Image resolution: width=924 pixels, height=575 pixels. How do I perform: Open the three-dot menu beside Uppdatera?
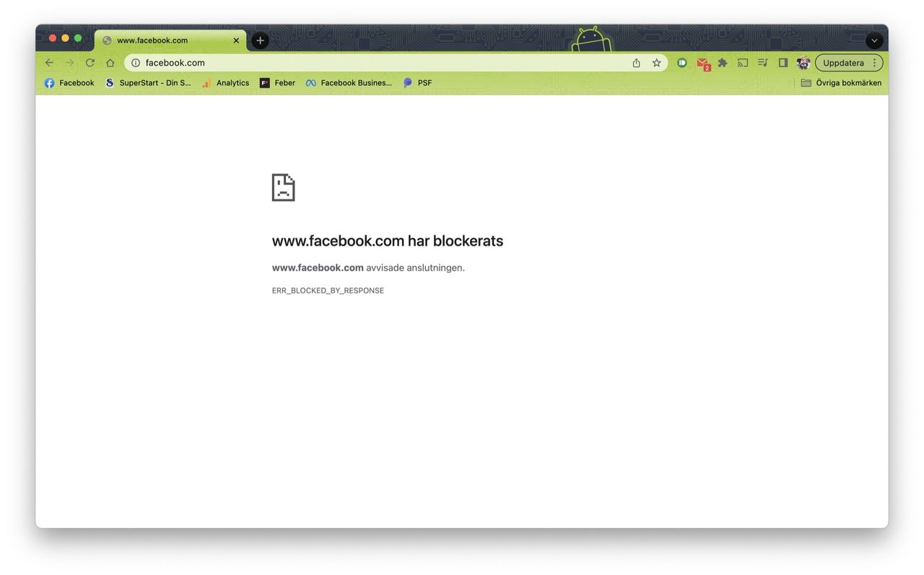[x=874, y=63]
